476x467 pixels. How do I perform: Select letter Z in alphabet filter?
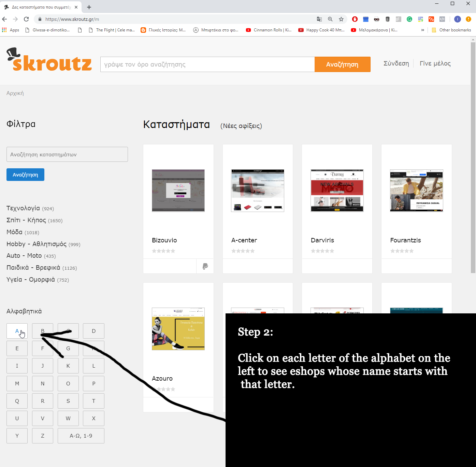coord(43,436)
